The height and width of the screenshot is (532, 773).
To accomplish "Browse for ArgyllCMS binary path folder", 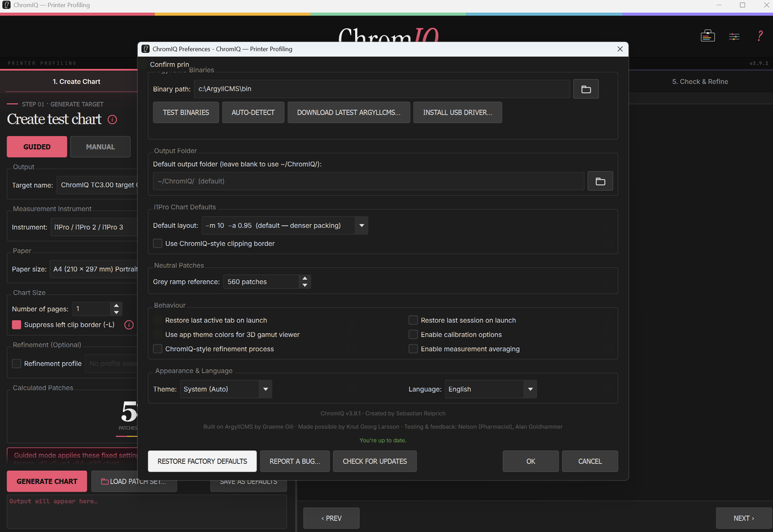I will (586, 89).
